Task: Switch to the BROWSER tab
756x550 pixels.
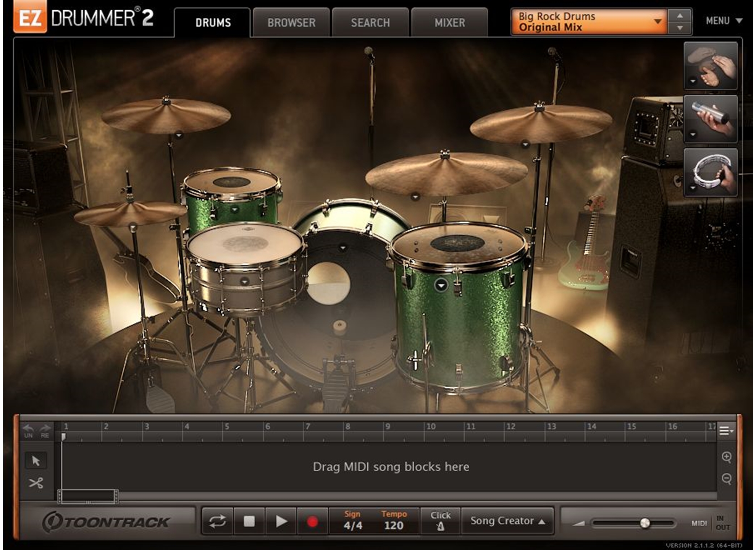Action: [x=291, y=23]
